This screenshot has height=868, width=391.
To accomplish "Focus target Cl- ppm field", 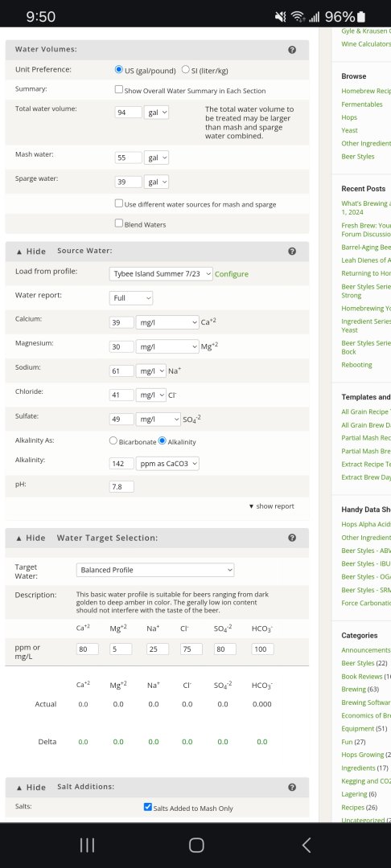I will 191,649.
